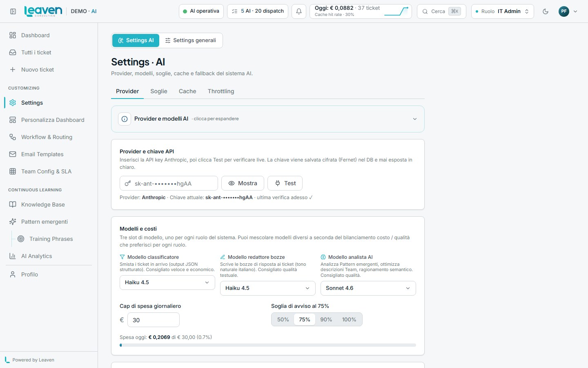This screenshot has width=588, height=368.
Task: Open Knowledge Base page
Action: (49, 204)
